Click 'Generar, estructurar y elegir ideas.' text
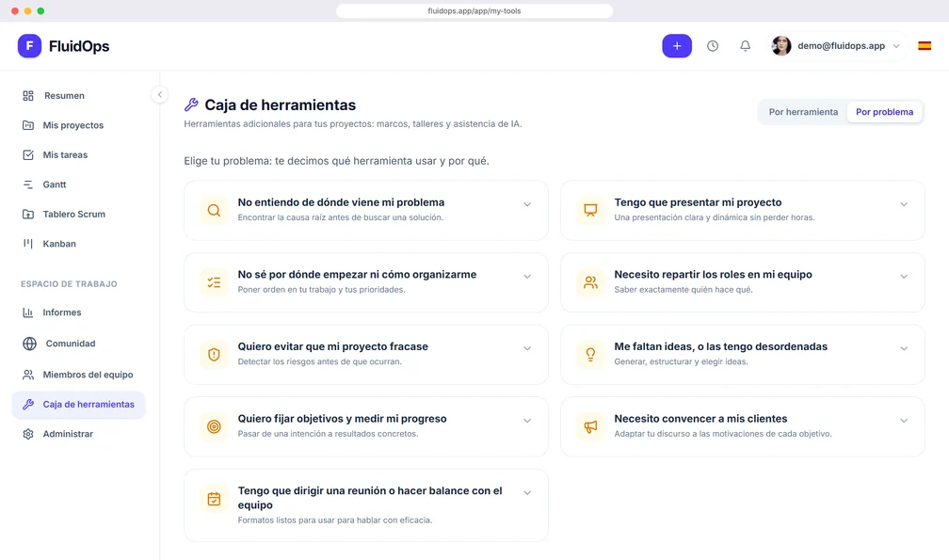 pyautogui.click(x=681, y=361)
